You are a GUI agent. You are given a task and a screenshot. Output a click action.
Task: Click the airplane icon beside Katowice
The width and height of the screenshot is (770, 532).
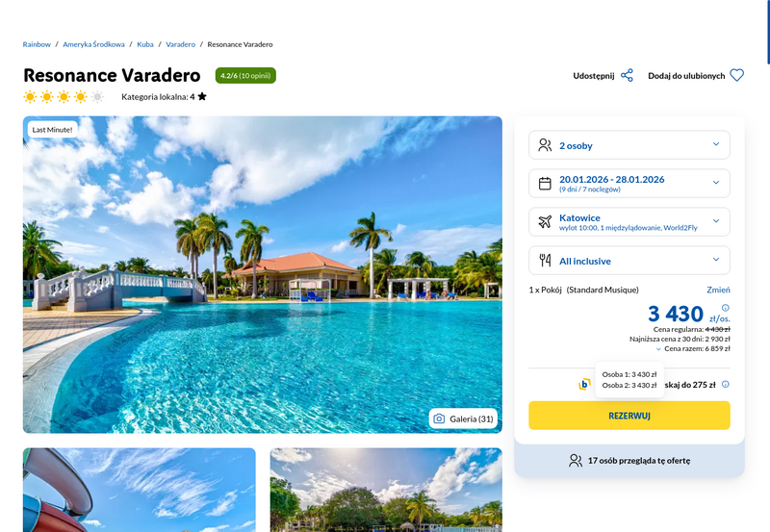tap(545, 221)
